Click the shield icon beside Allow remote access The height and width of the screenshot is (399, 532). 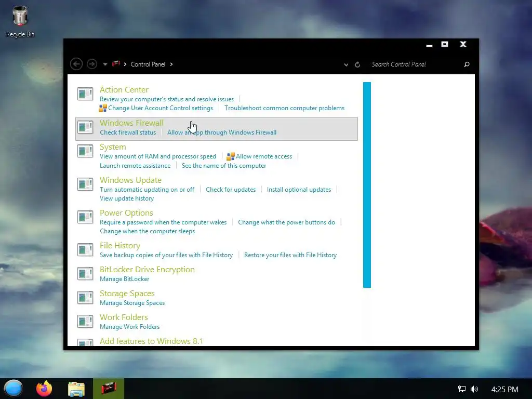[x=231, y=156]
